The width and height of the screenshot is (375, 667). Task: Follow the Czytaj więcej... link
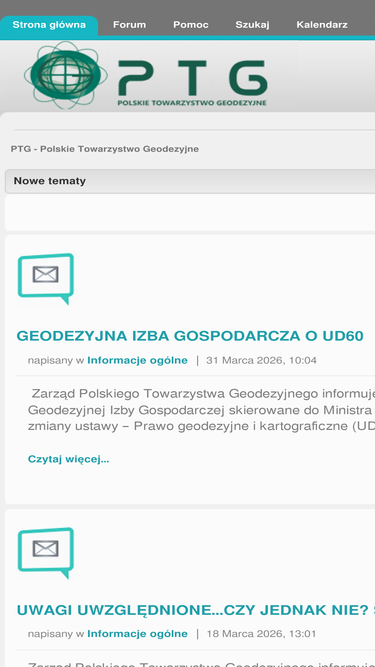[68, 459]
